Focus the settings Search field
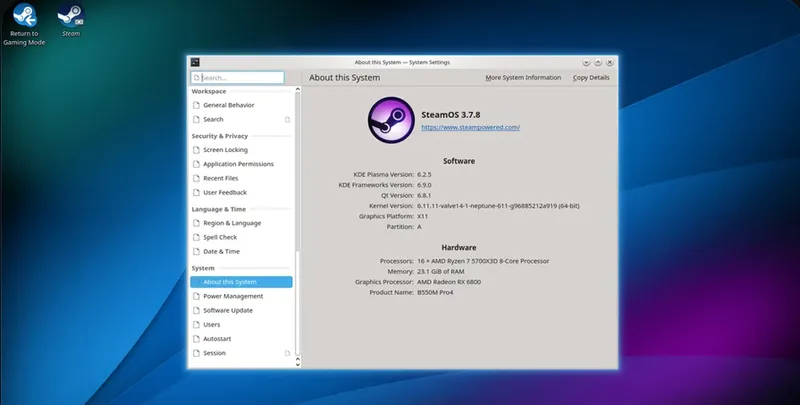This screenshot has width=800, height=405. (238, 78)
